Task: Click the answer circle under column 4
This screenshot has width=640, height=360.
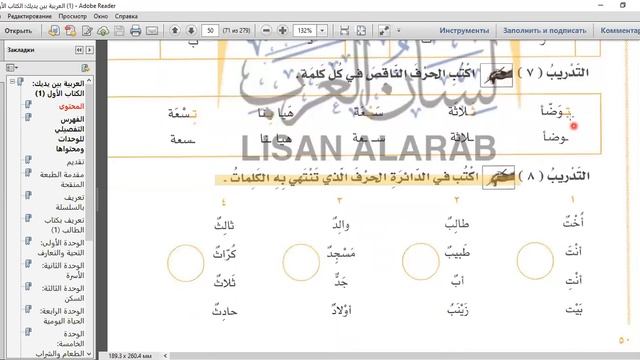Action: [x=185, y=263]
